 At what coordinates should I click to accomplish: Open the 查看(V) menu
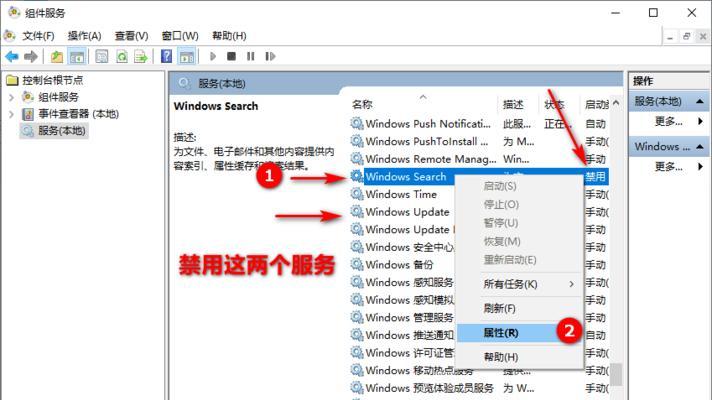(131, 36)
